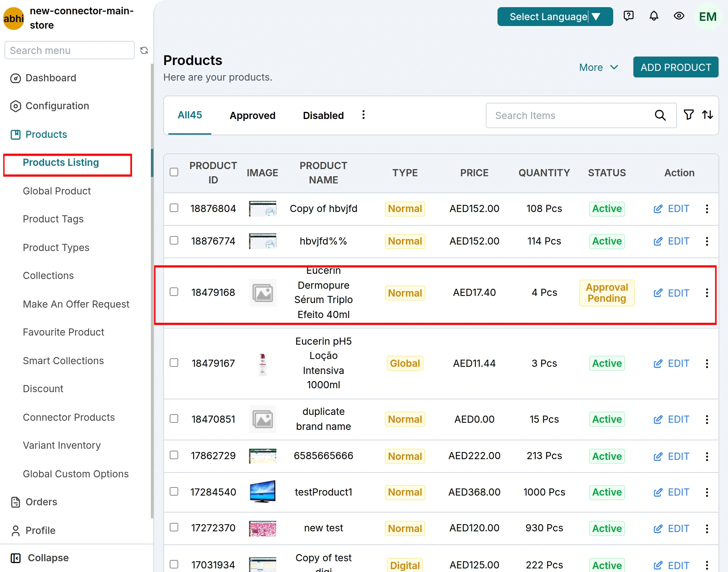
Task: Check the box for product 18876774
Action: 174,240
